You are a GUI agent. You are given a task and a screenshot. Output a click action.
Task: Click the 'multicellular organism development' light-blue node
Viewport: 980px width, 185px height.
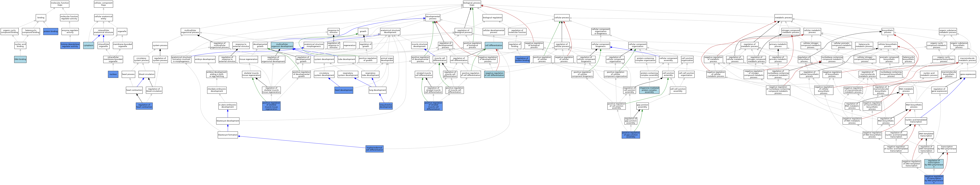(x=282, y=45)
